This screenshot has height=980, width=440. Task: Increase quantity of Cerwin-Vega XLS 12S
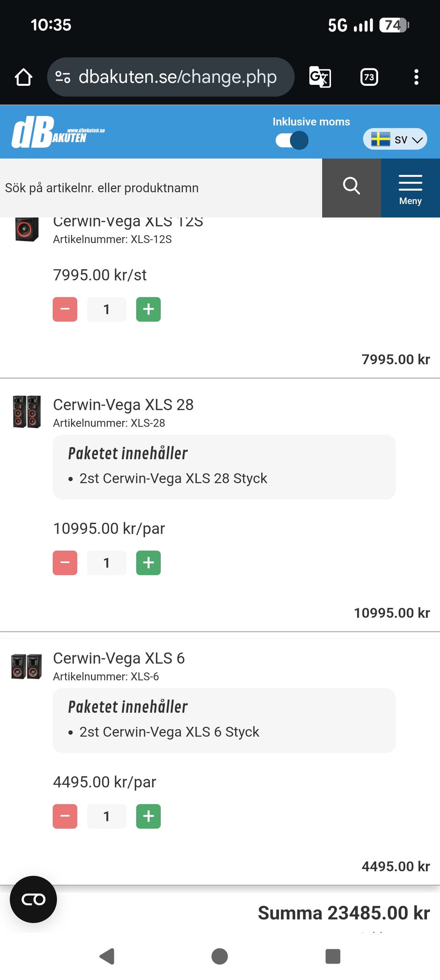pos(148,310)
